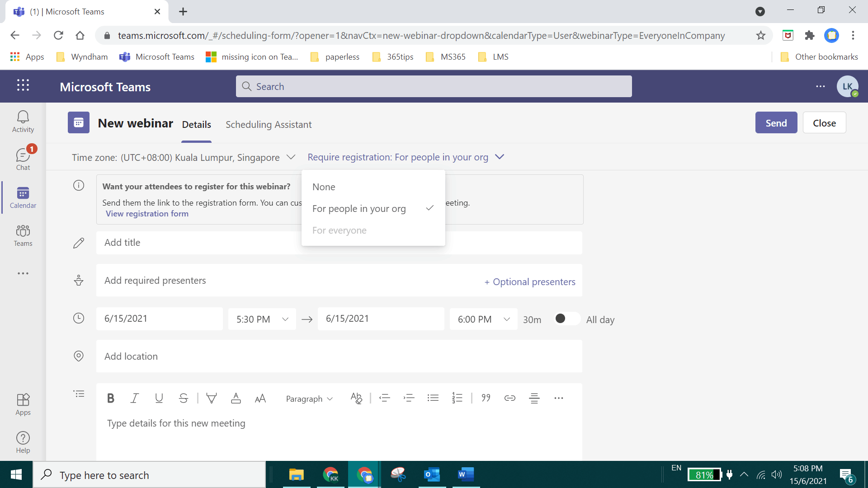Expand the Paragraph style dropdown
The image size is (868, 488).
point(309,399)
